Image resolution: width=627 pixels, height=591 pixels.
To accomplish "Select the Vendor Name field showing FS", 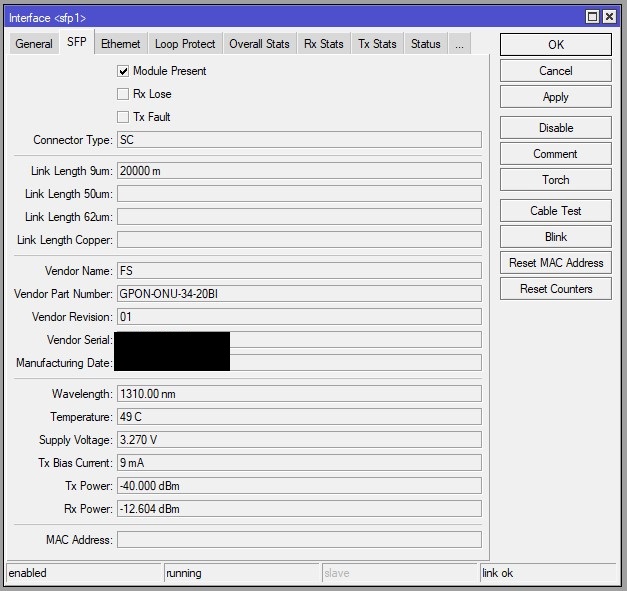I will [x=299, y=271].
